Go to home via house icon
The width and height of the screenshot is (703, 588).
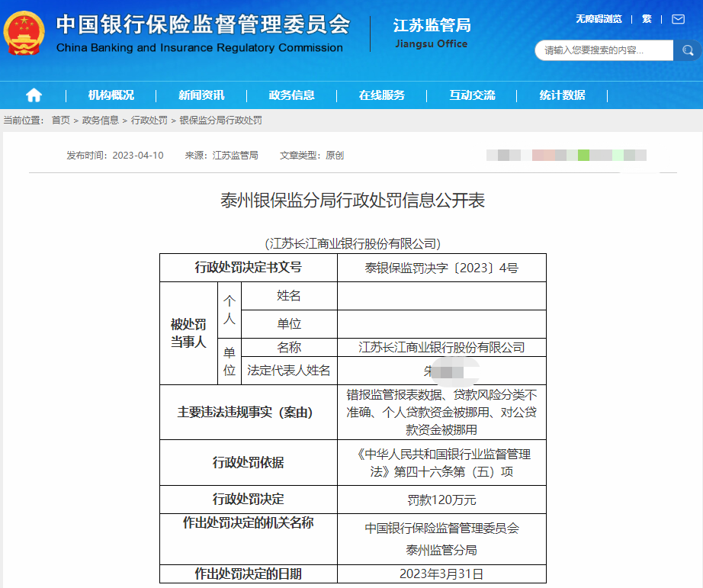click(x=34, y=95)
